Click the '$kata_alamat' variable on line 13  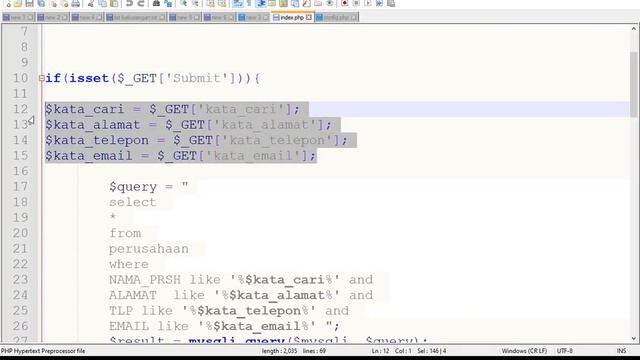(93, 125)
